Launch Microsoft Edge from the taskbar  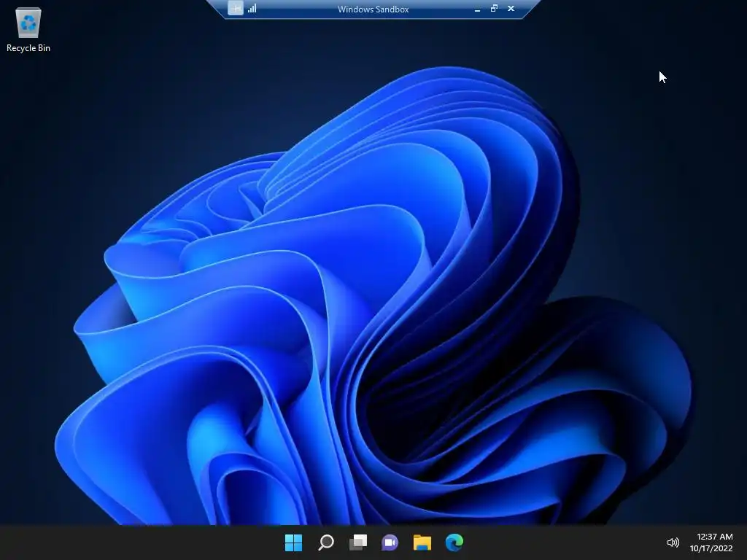click(x=454, y=542)
